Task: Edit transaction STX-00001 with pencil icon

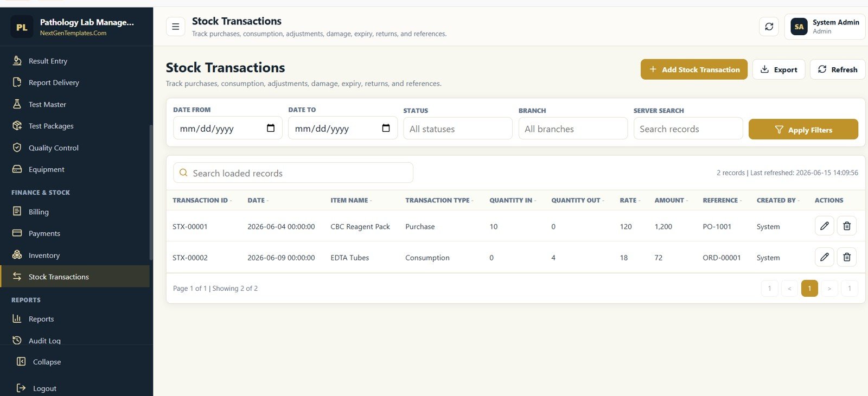Action: [x=824, y=226]
